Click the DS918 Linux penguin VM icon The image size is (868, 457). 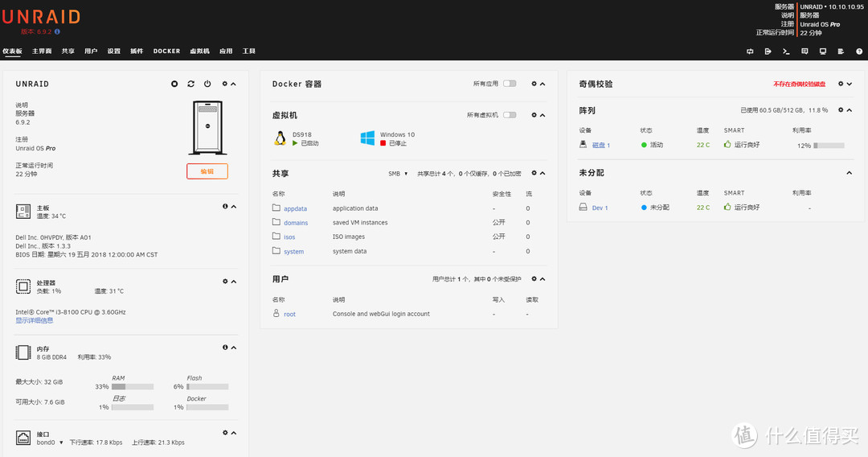[x=280, y=138]
